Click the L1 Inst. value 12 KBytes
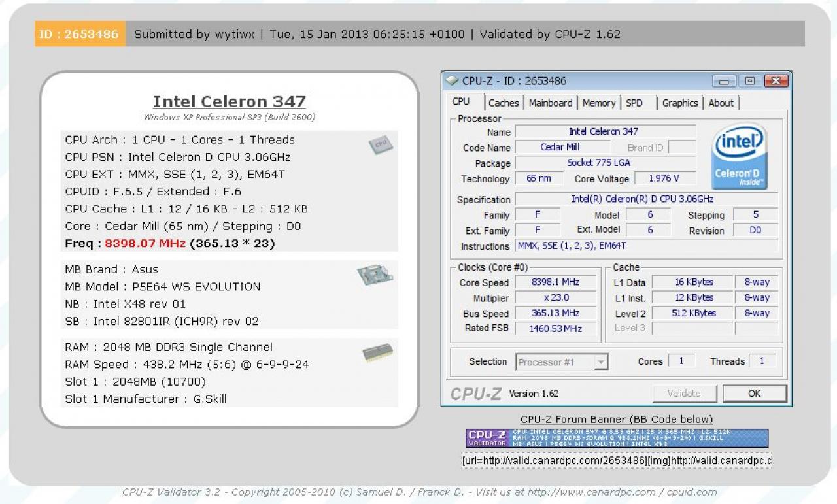 point(694,298)
